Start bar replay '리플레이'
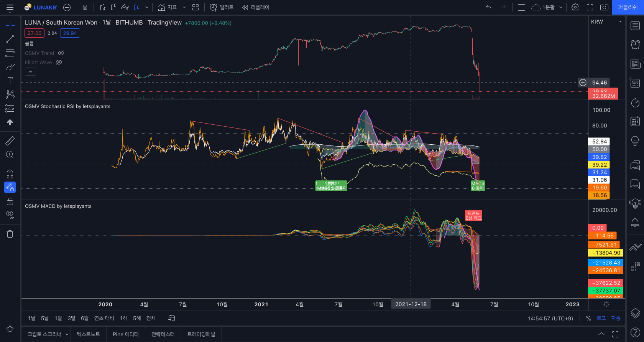The width and height of the screenshot is (644, 342). click(x=256, y=7)
